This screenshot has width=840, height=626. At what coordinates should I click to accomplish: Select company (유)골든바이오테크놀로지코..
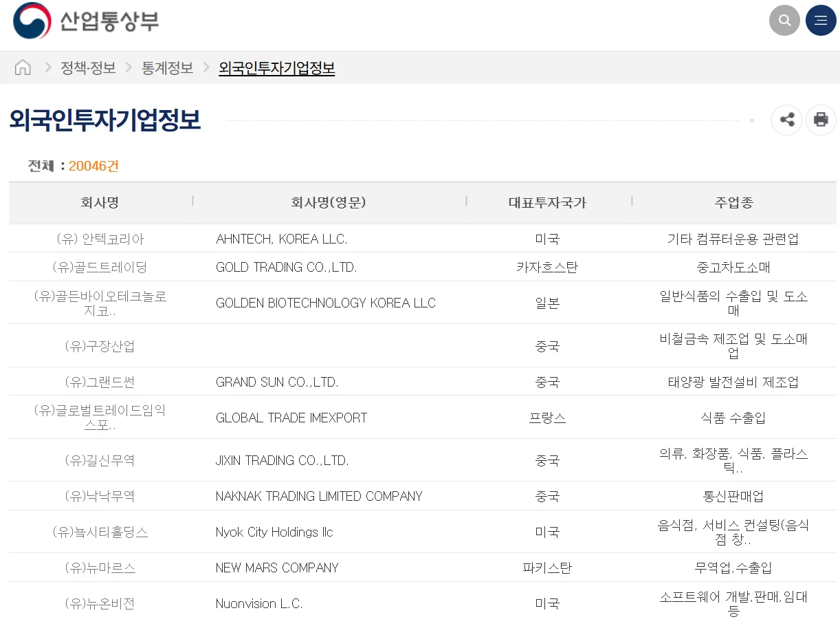100,303
